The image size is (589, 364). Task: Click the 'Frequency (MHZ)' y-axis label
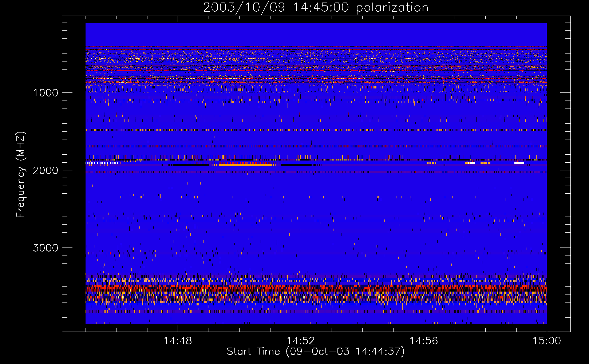pos(21,175)
